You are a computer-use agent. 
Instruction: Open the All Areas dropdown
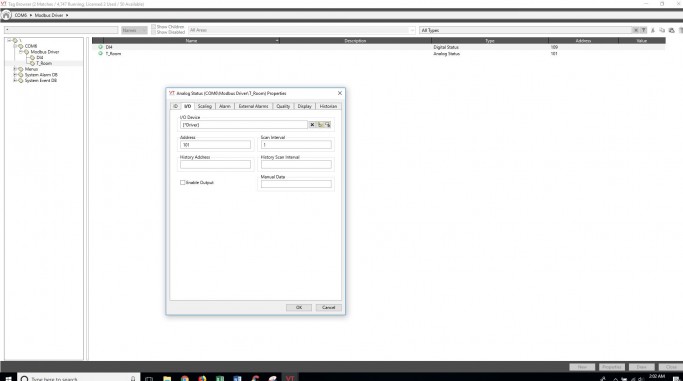coord(302,30)
